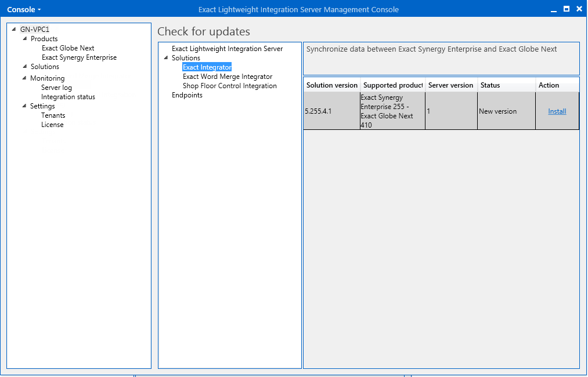Open Exact Synergy Enterprise product
This screenshot has height=377, width=588.
79,57
